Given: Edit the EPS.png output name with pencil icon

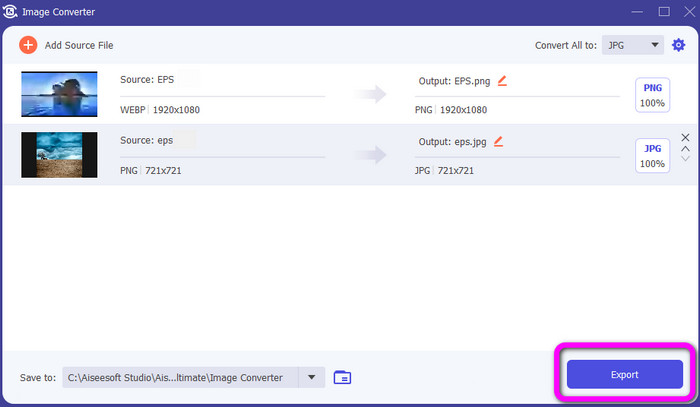Looking at the screenshot, I should tap(502, 81).
